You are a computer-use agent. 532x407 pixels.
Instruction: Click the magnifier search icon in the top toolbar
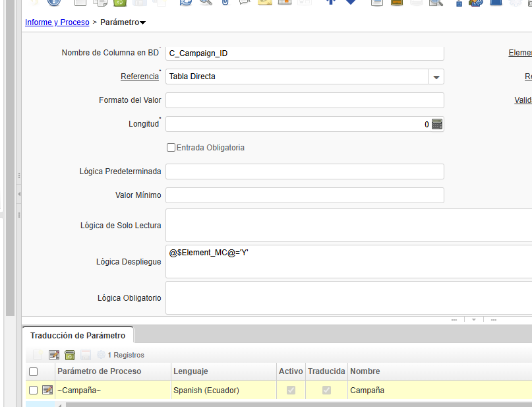tap(205, 3)
